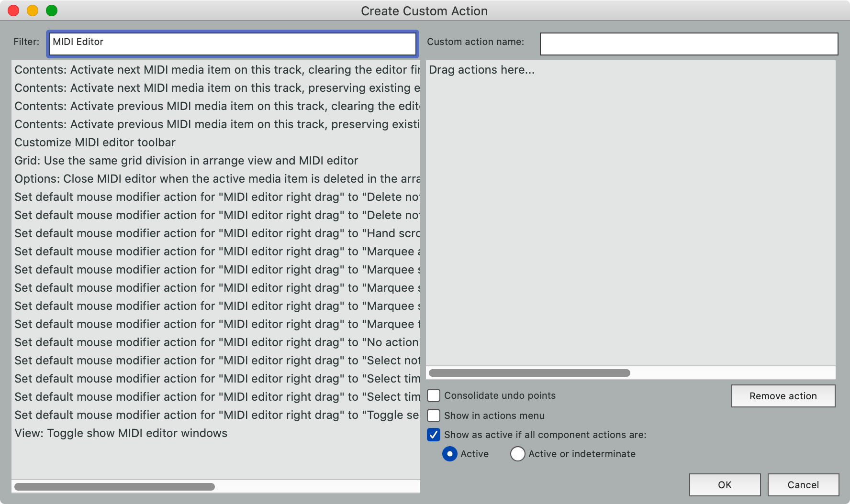This screenshot has height=504, width=850.
Task: Uncheck Show as active if all component actions
Action: coord(434,435)
